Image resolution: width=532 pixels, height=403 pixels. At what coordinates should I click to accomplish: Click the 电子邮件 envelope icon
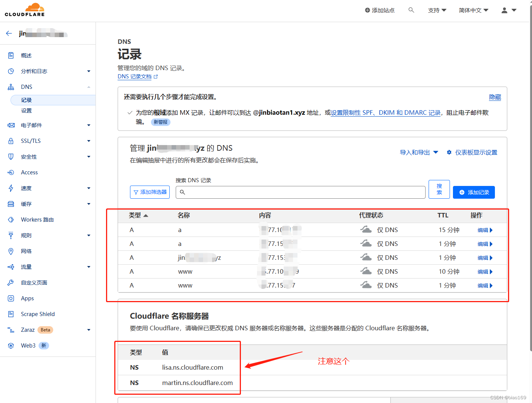pyautogui.click(x=11, y=125)
